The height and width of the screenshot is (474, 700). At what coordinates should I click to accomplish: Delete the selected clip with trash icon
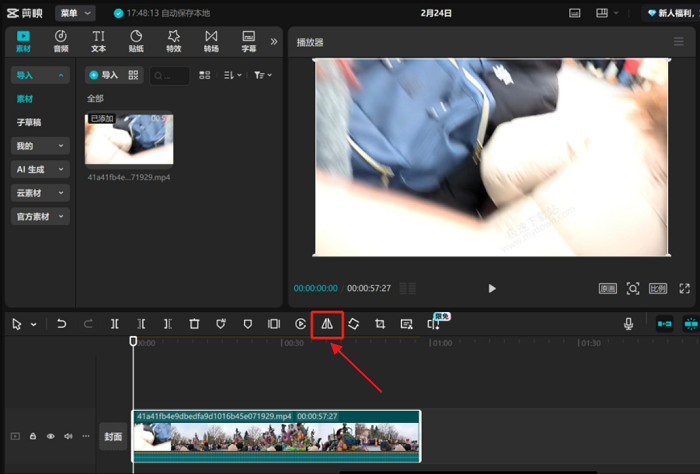point(194,324)
